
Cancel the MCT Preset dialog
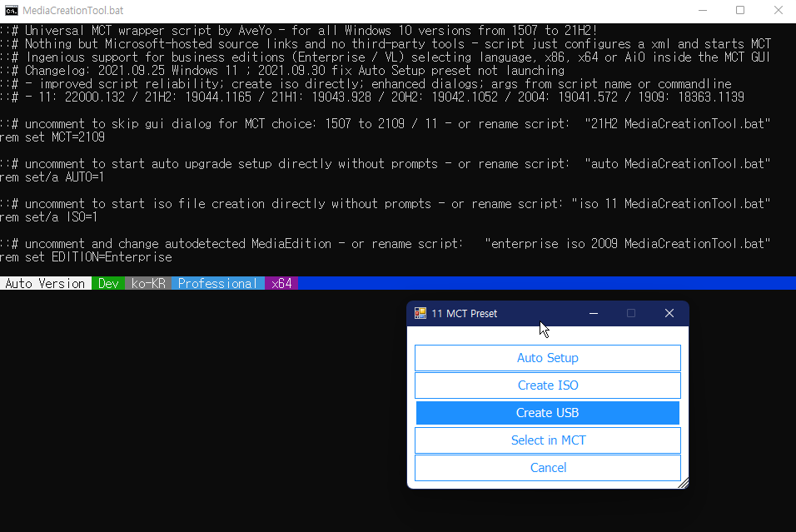(547, 468)
